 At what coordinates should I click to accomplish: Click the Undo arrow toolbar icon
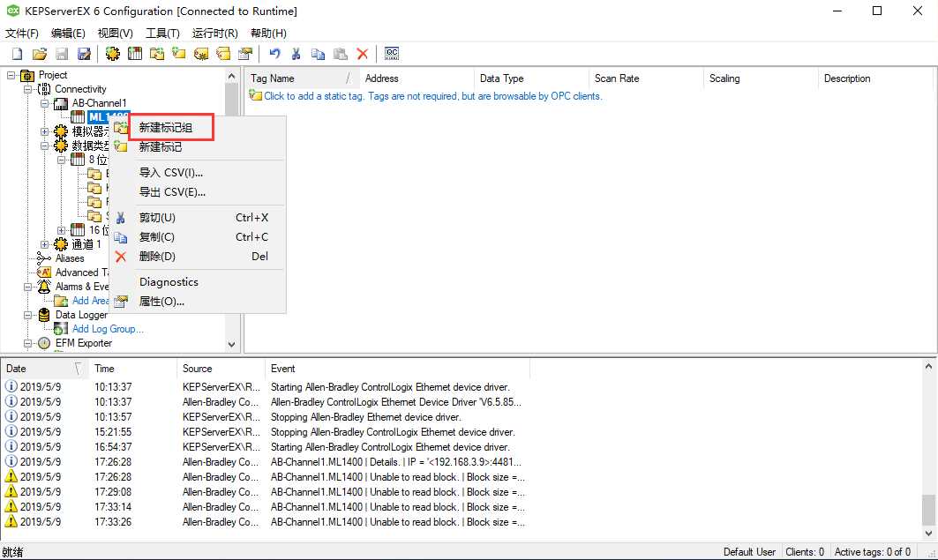[x=274, y=54]
